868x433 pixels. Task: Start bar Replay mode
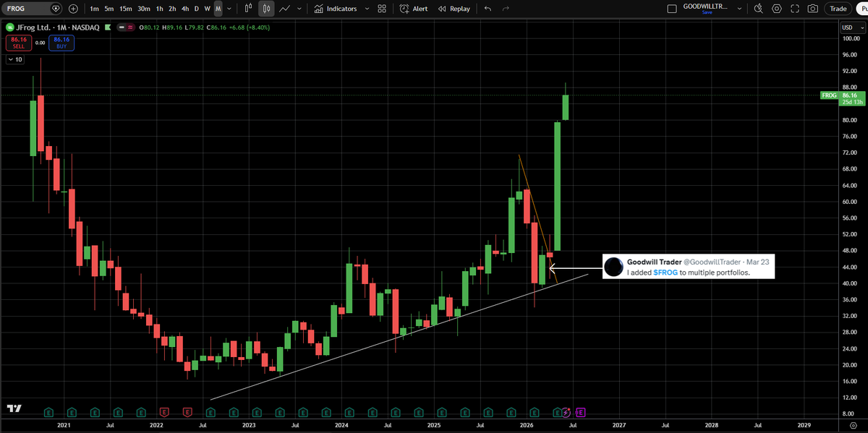[x=456, y=9]
